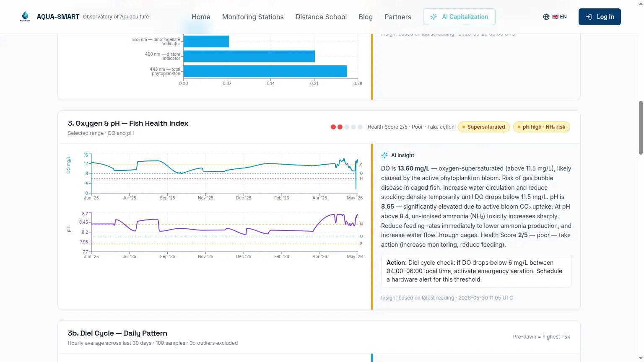
Task: Click the AQUA-SMART brand name
Action: click(58, 17)
